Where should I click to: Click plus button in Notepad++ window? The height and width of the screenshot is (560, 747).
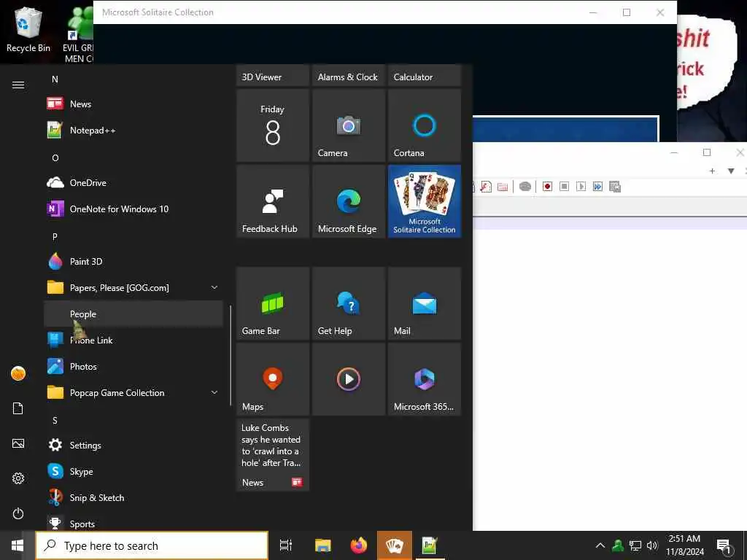coord(712,171)
